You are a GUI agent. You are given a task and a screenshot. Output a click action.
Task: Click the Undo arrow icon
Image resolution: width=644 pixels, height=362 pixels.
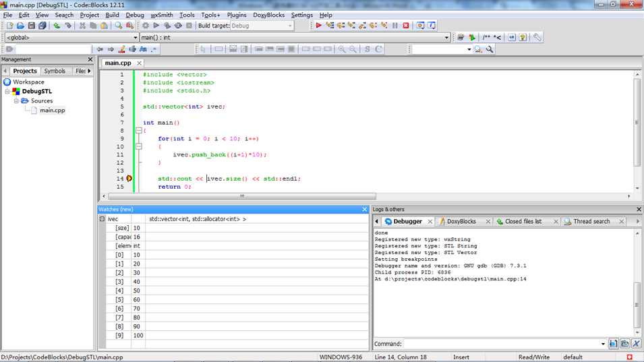[57, 26]
